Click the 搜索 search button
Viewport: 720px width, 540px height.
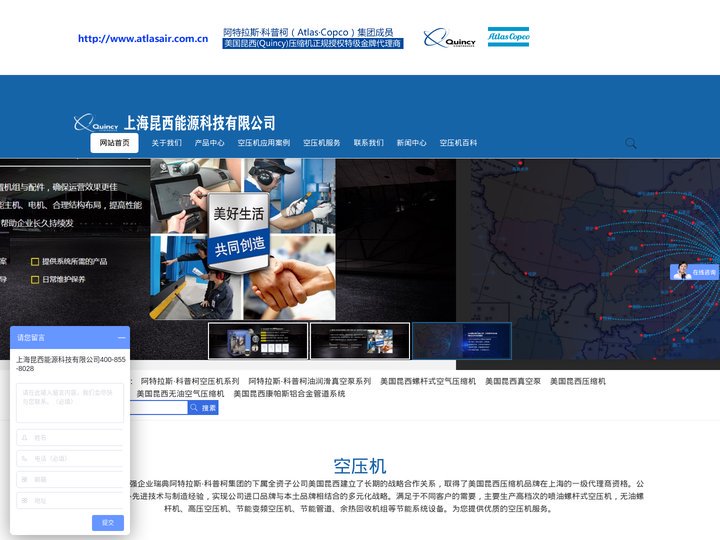click(x=203, y=408)
